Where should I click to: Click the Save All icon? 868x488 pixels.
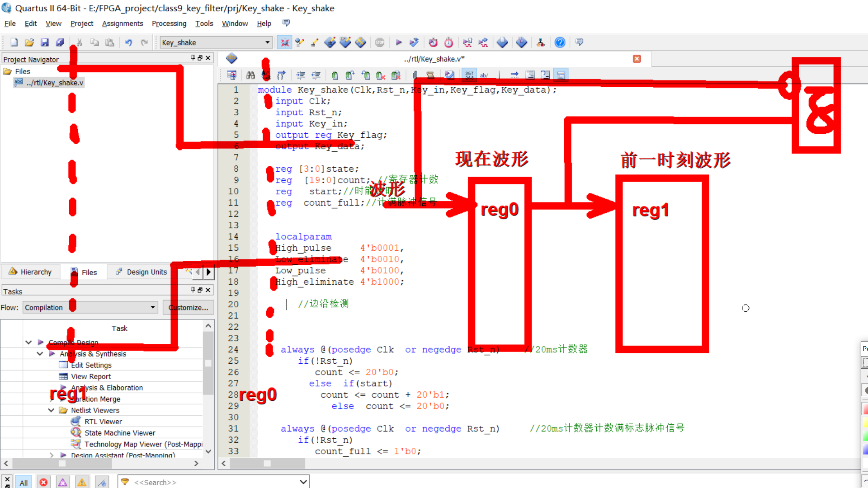click(x=60, y=42)
